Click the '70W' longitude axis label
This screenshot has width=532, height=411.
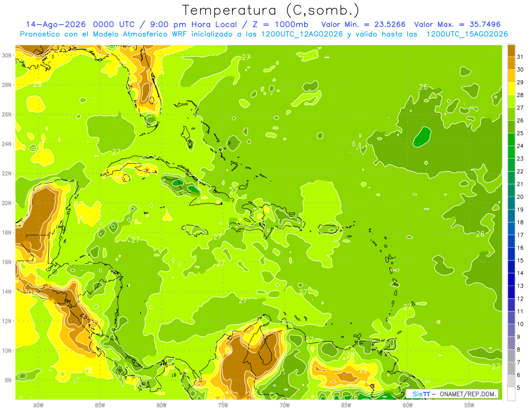click(x=285, y=405)
